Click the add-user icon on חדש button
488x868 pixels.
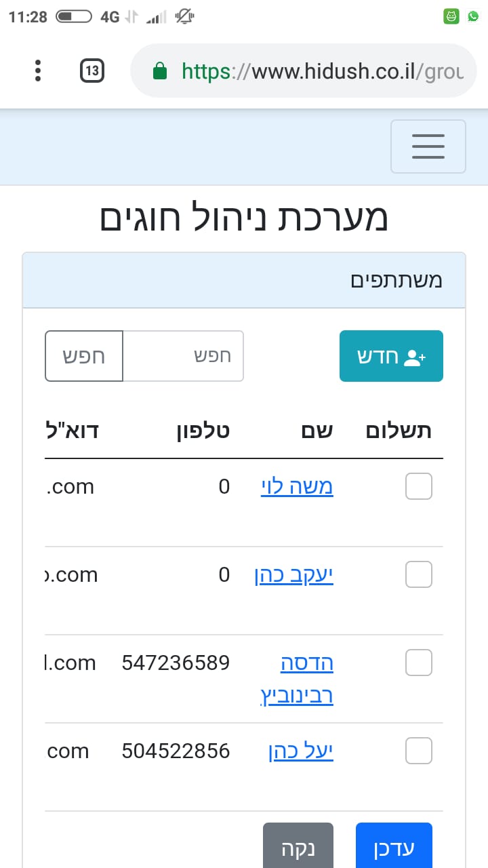pos(413,357)
